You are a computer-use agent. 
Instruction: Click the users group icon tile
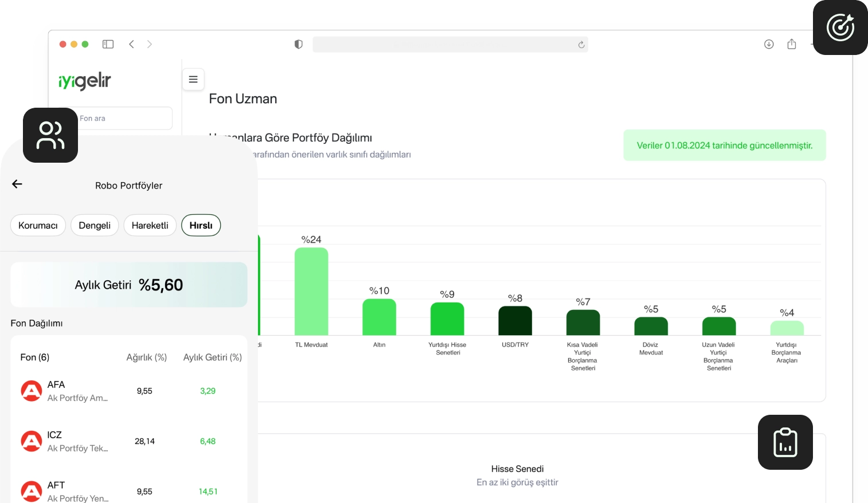click(x=50, y=135)
